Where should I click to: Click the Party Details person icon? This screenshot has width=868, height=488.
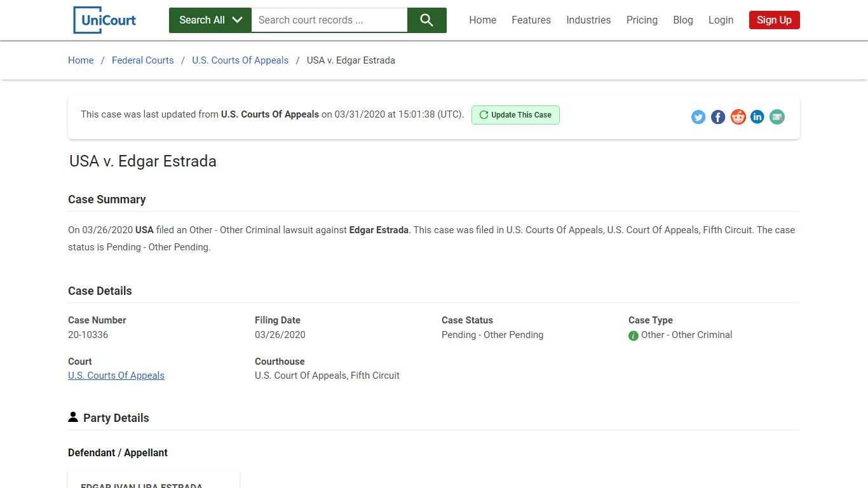[x=73, y=417]
